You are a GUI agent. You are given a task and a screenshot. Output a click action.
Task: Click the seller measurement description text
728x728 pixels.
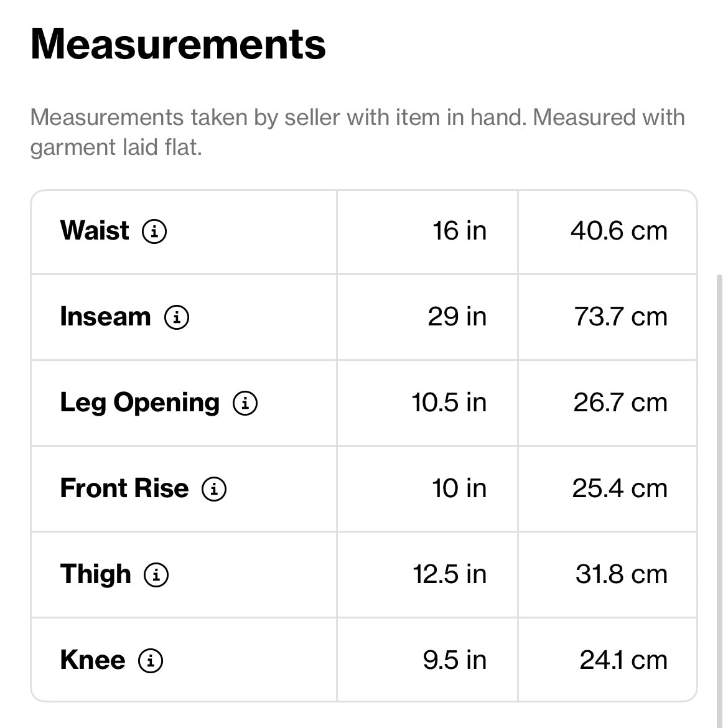[357, 132]
